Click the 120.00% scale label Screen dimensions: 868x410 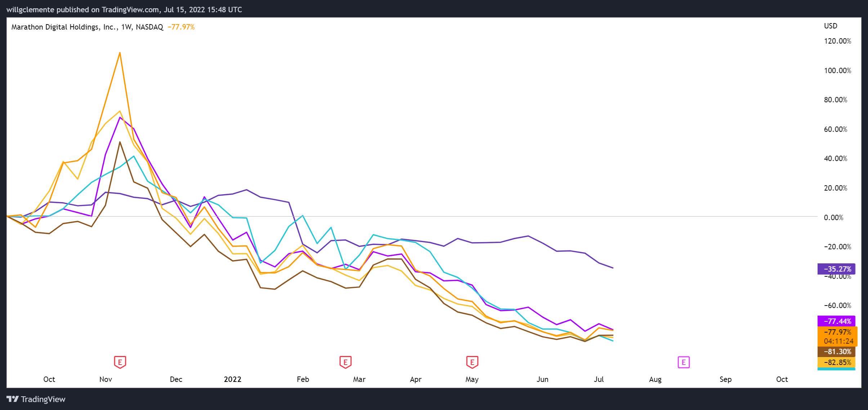pos(837,41)
